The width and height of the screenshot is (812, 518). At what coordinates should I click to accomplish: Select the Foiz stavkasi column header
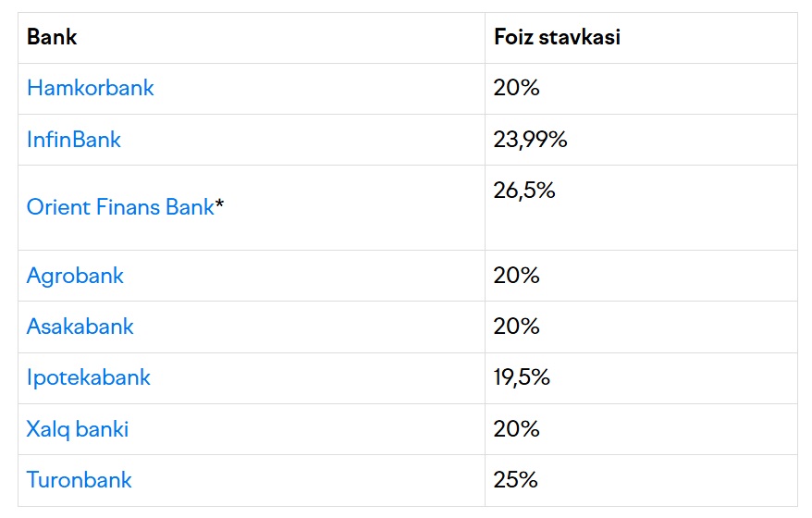(x=558, y=37)
